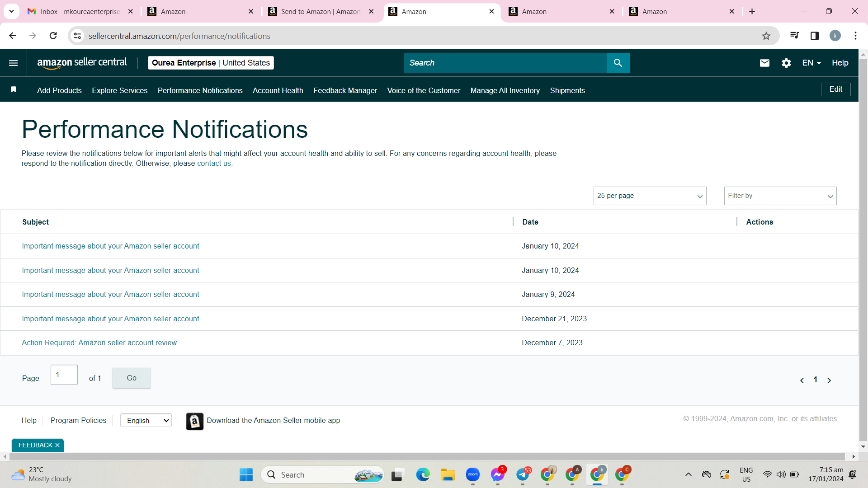Open Telegram from the taskbar

click(x=523, y=474)
